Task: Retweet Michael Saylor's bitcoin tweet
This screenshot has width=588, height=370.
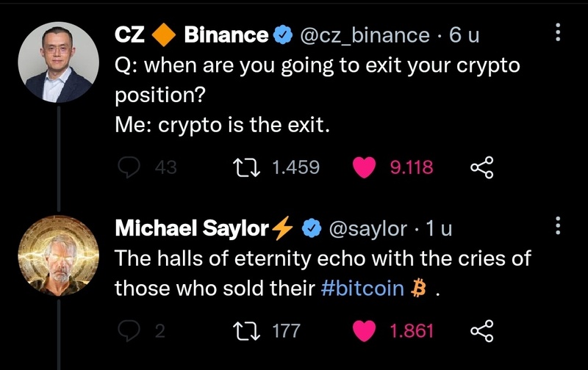Action: [244, 330]
